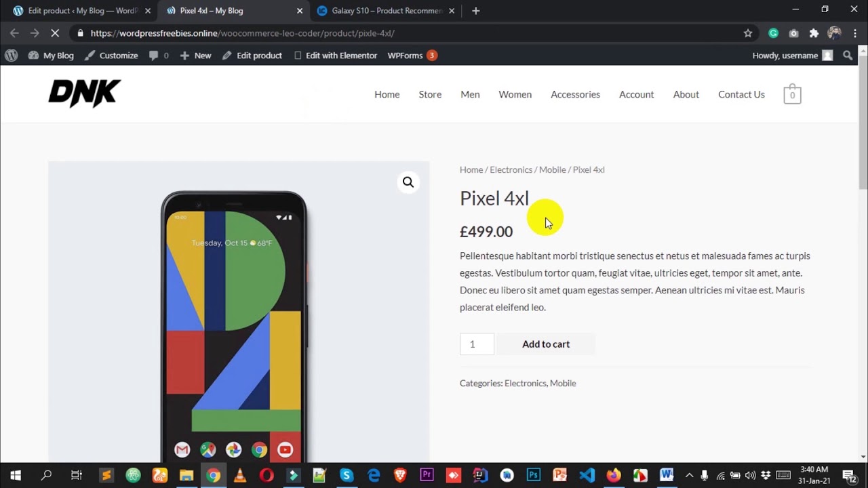Open the Chrome profile avatar
868x488 pixels.
click(835, 33)
